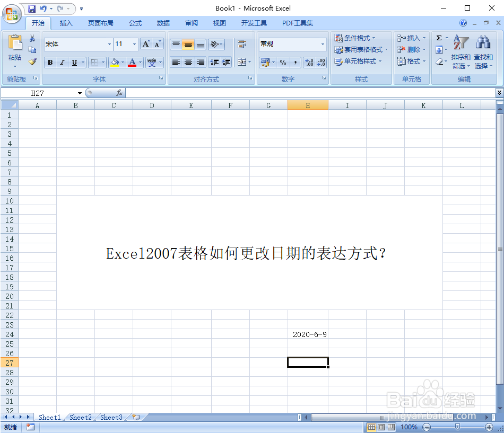Open Delete cells (删除) dropdown

tap(412, 50)
